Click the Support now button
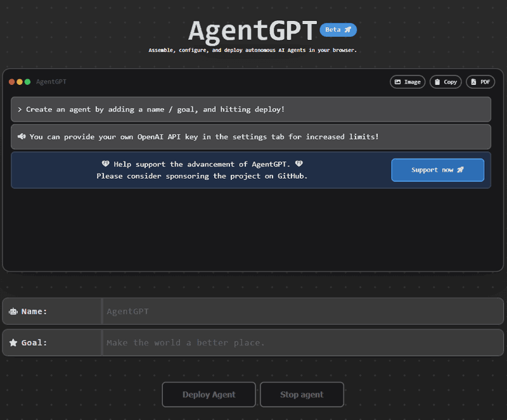507x420 pixels. (437, 170)
